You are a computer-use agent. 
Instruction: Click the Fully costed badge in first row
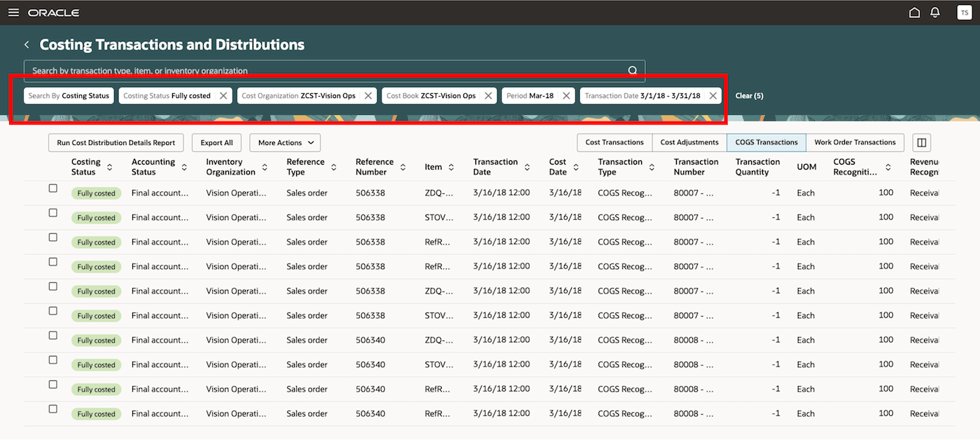(96, 193)
